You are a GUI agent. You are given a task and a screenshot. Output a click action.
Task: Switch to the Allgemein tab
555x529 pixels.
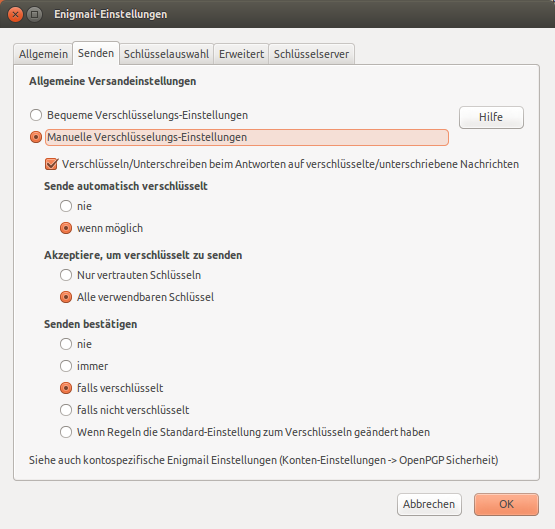click(x=43, y=54)
